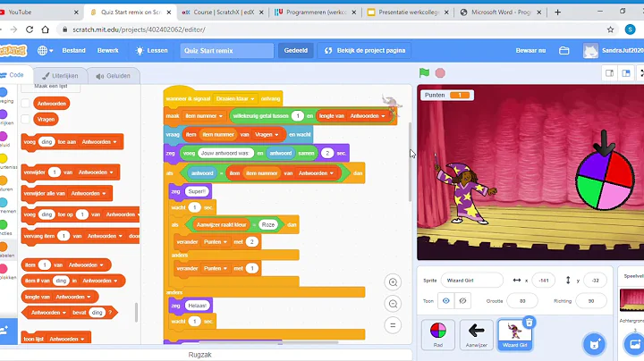Zoom in on the code workspace
644x361 pixels.
pos(393,282)
